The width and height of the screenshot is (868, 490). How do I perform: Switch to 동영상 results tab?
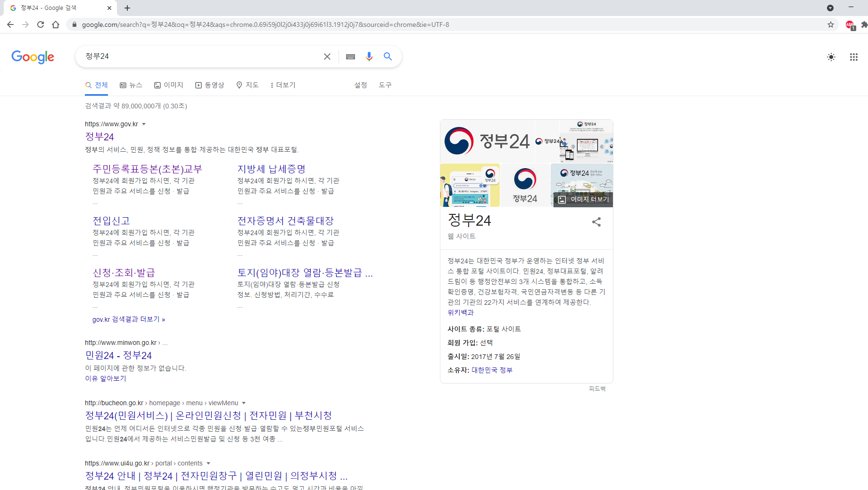210,85
